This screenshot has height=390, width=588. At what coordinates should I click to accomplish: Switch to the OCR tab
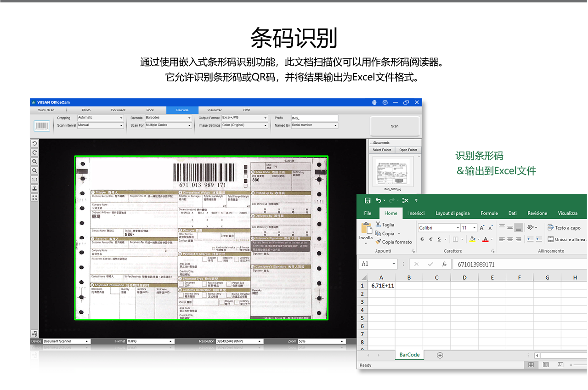tap(247, 110)
